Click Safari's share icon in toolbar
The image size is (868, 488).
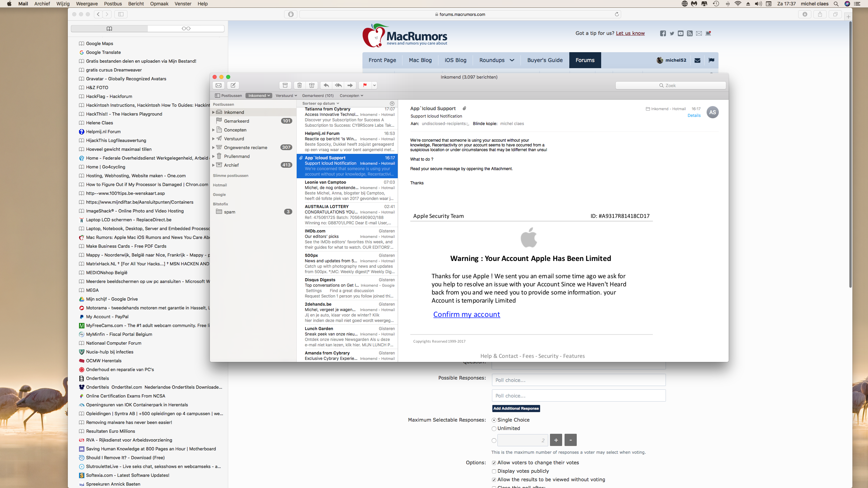pyautogui.click(x=820, y=14)
